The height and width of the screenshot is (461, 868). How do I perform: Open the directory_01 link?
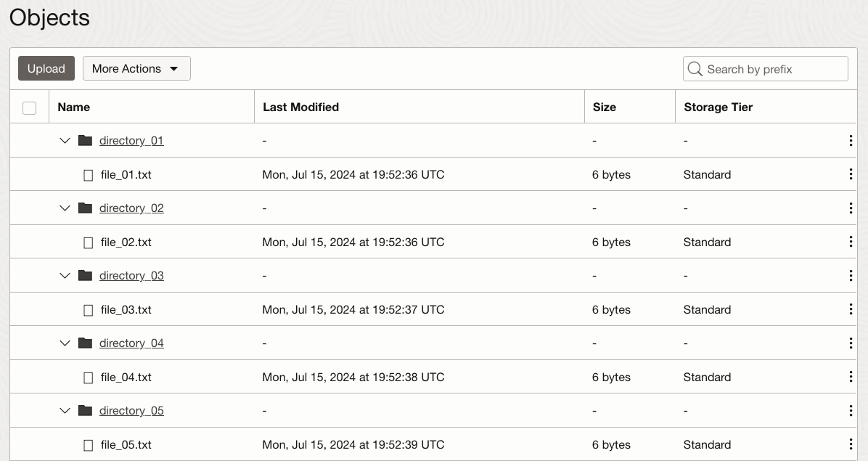point(131,140)
